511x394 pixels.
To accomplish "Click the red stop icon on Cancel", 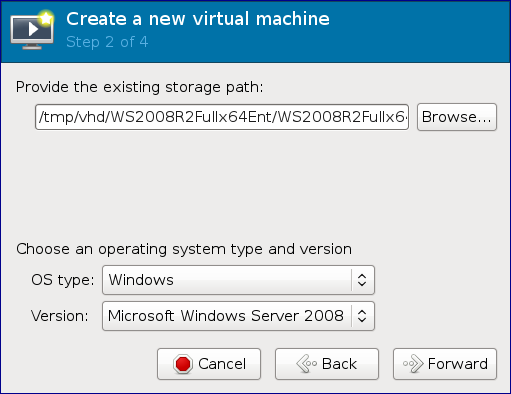I will [183, 364].
